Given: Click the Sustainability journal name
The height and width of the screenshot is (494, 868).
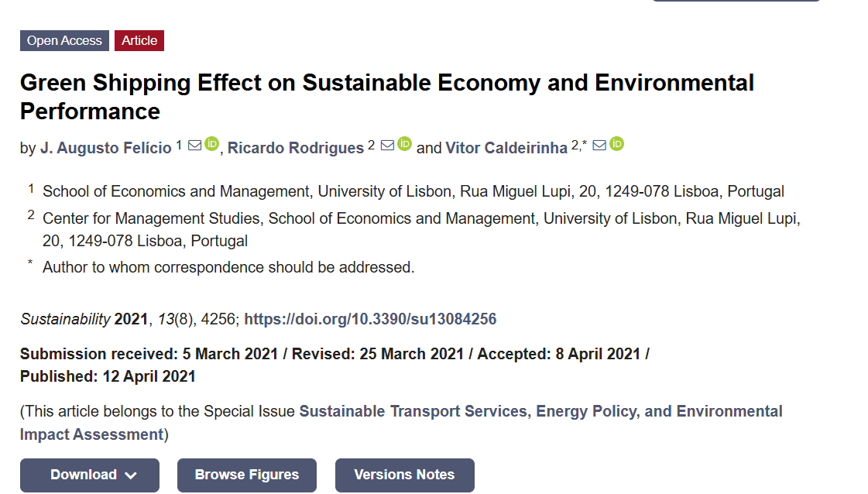Looking at the screenshot, I should point(65,319).
